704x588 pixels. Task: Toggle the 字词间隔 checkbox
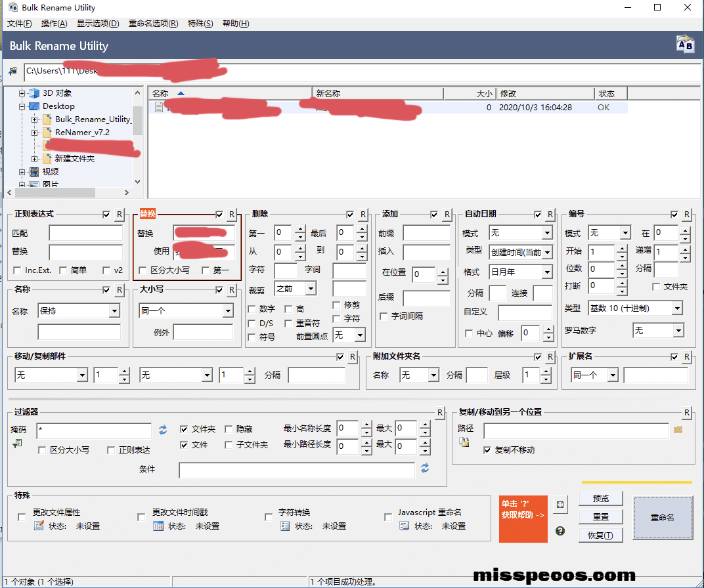pyautogui.click(x=384, y=316)
